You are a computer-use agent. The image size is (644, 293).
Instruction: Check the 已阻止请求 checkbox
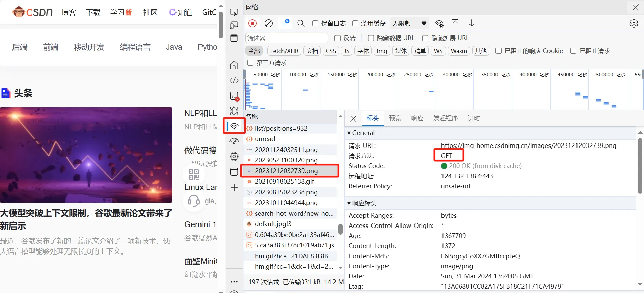(573, 51)
